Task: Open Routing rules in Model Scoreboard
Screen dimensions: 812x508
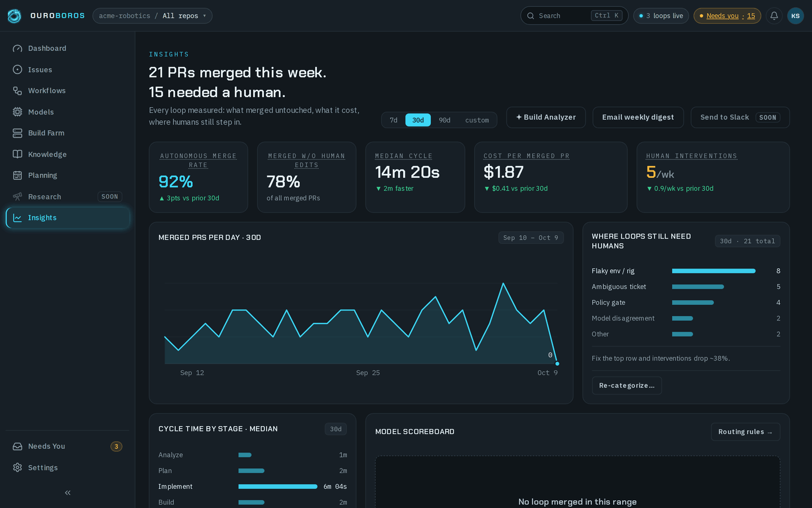Action: coord(745,432)
